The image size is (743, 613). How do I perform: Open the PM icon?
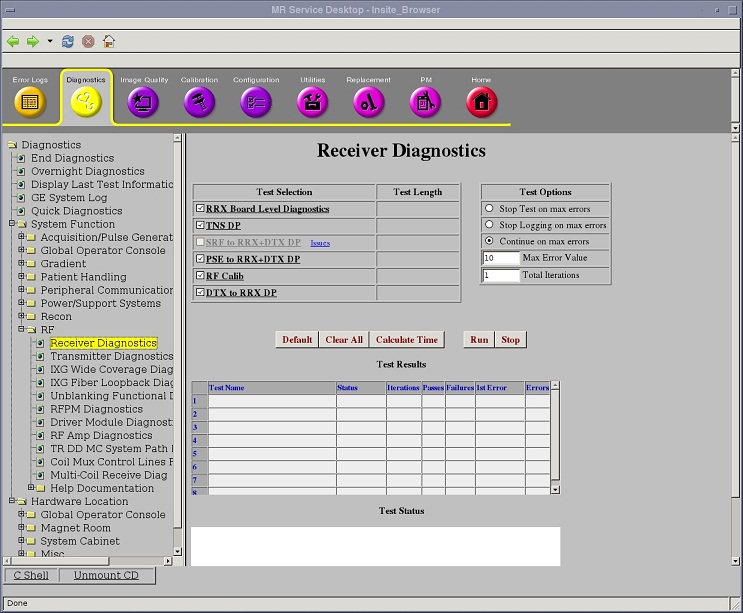tap(425, 101)
